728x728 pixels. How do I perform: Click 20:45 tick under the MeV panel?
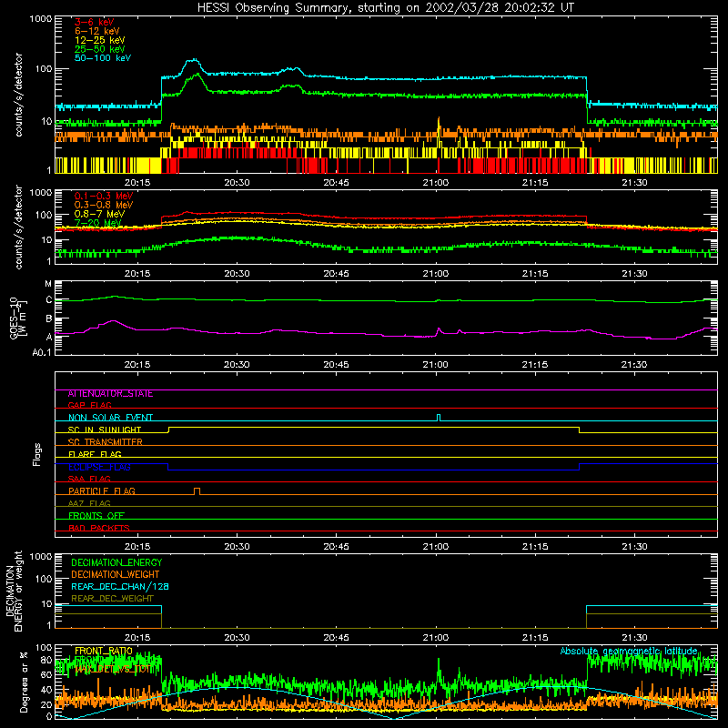336,274
